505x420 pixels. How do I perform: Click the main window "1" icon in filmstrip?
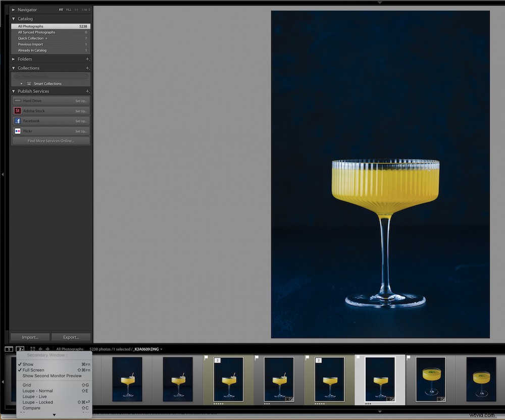tap(9, 349)
